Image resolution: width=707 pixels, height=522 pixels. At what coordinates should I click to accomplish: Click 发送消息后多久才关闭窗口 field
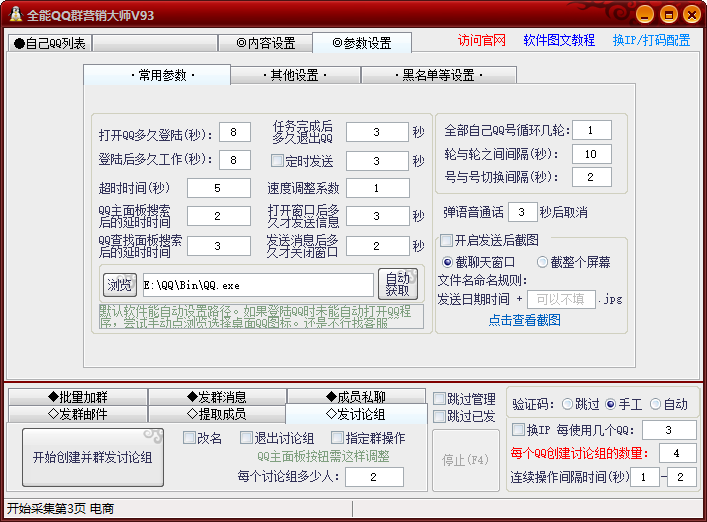click(x=377, y=246)
